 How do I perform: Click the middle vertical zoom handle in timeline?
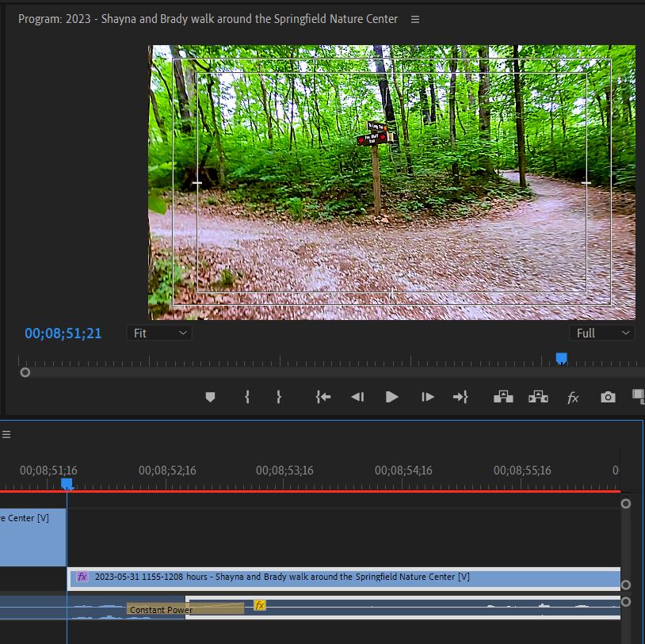tap(626, 585)
